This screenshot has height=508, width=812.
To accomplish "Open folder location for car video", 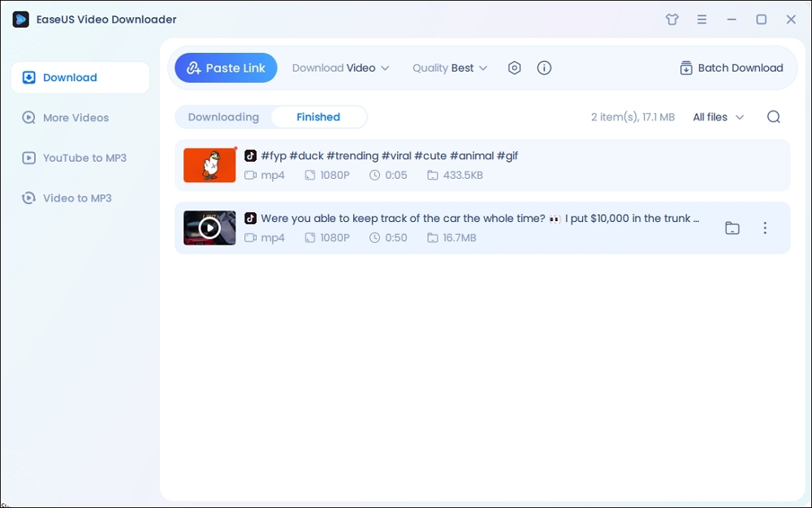I will pos(732,228).
